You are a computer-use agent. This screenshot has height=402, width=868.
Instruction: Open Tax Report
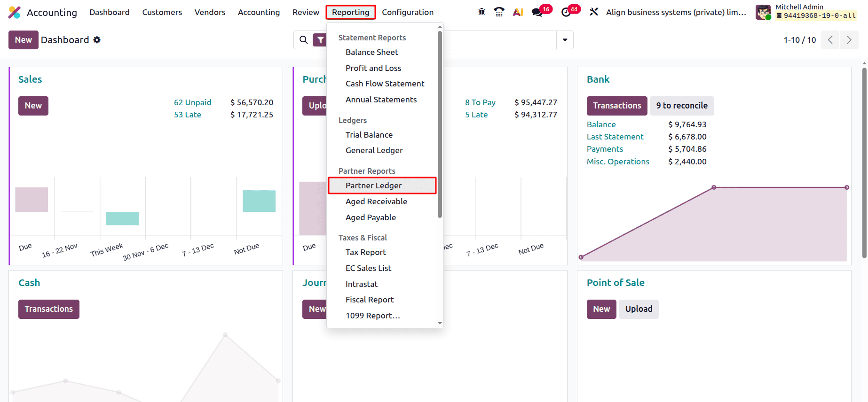(366, 252)
